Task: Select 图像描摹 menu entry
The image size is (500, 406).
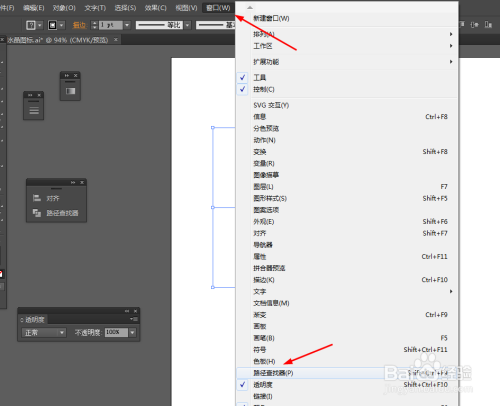Action: click(x=347, y=175)
